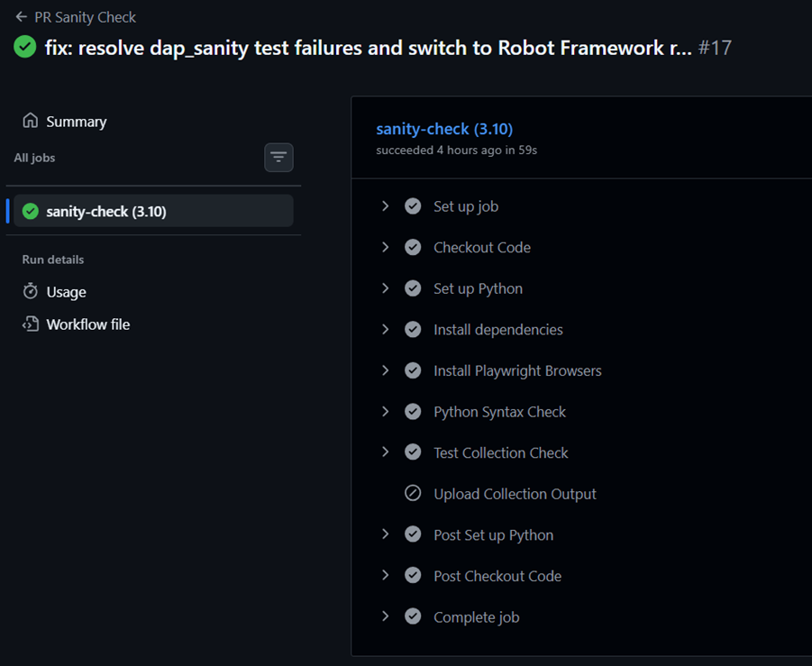This screenshot has height=666, width=812.
Task: Click the Usage stopwatch icon
Action: coord(31,291)
